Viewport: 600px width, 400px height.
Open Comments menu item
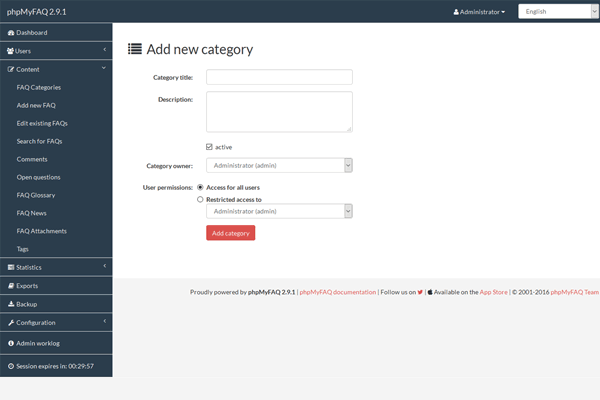point(32,159)
